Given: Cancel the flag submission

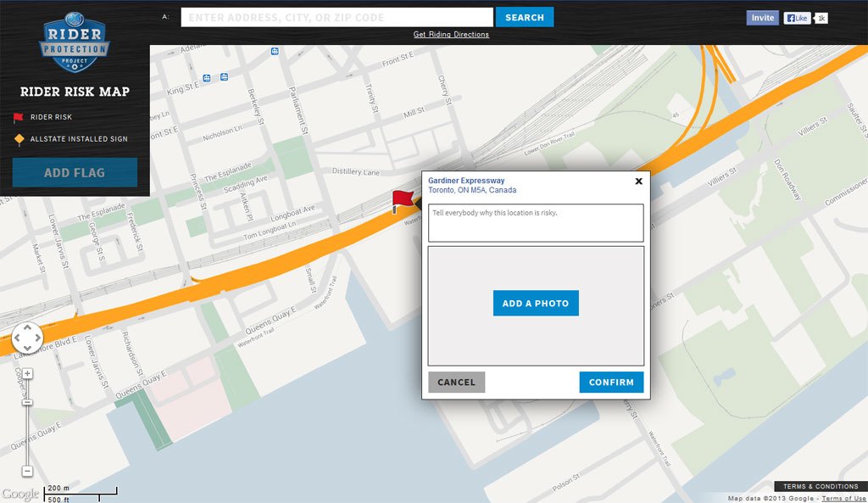Looking at the screenshot, I should click(x=456, y=382).
